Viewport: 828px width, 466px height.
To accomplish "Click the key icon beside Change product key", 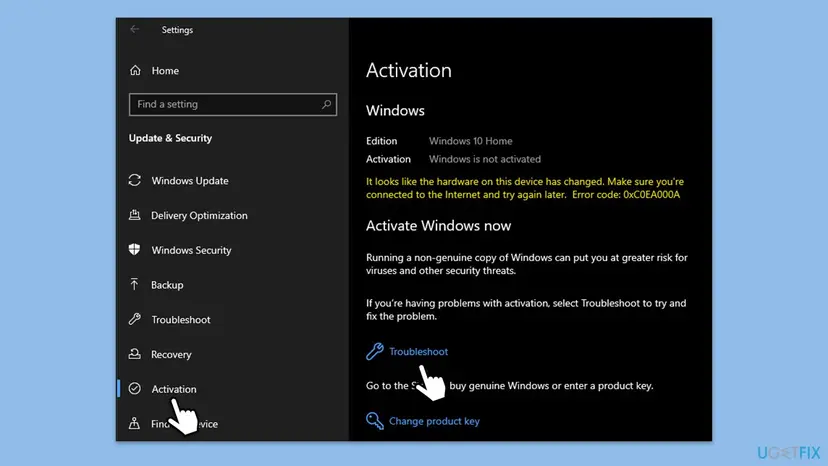I will click(x=374, y=421).
